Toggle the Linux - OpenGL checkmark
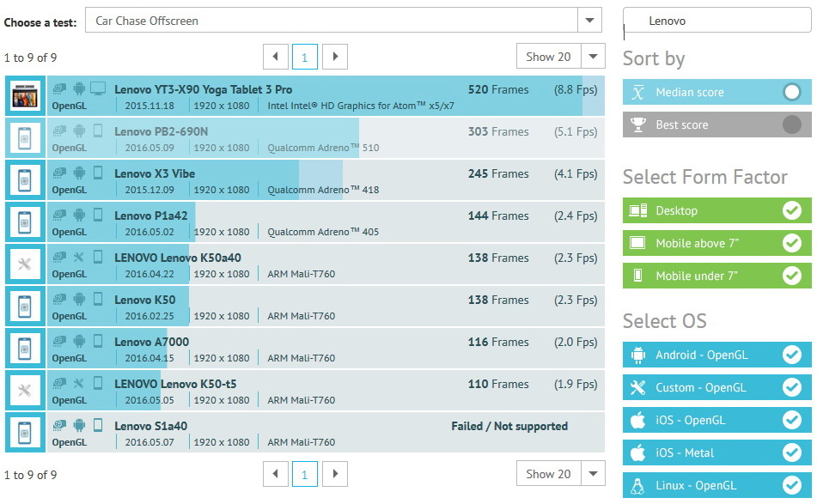817x504 pixels. pyautogui.click(x=792, y=485)
